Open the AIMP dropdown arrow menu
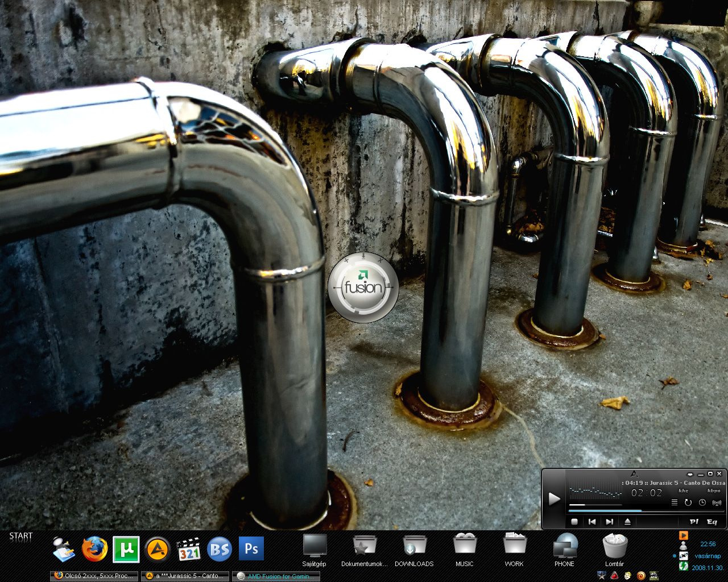This screenshot has width=728, height=582. pyautogui.click(x=690, y=475)
